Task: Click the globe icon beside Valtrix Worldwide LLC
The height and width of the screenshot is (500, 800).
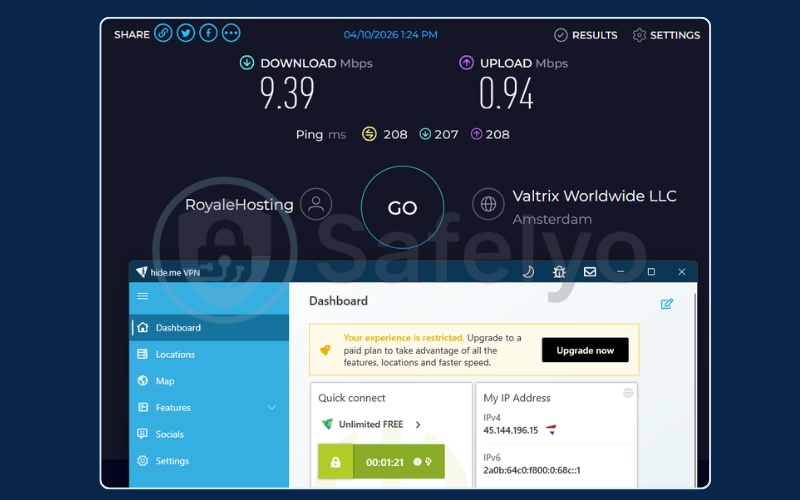Action: (488, 204)
